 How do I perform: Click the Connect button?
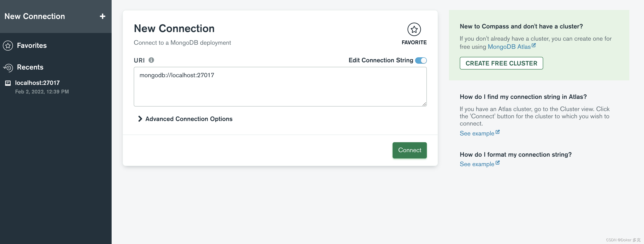[409, 150]
